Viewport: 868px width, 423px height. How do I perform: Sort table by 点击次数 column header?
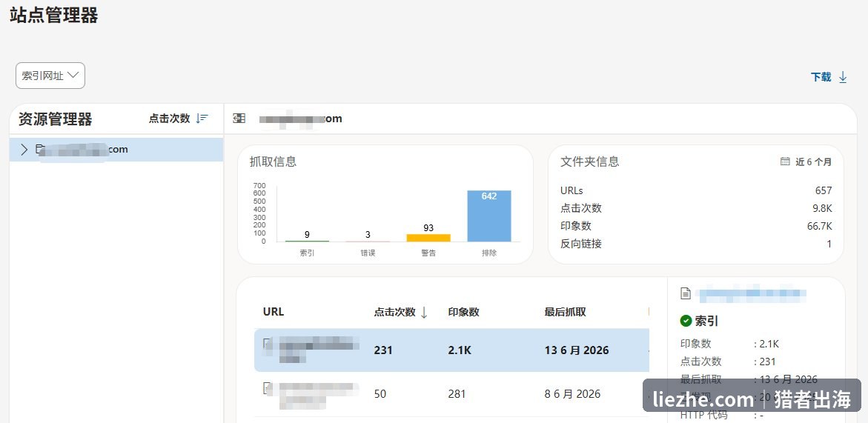tap(394, 312)
